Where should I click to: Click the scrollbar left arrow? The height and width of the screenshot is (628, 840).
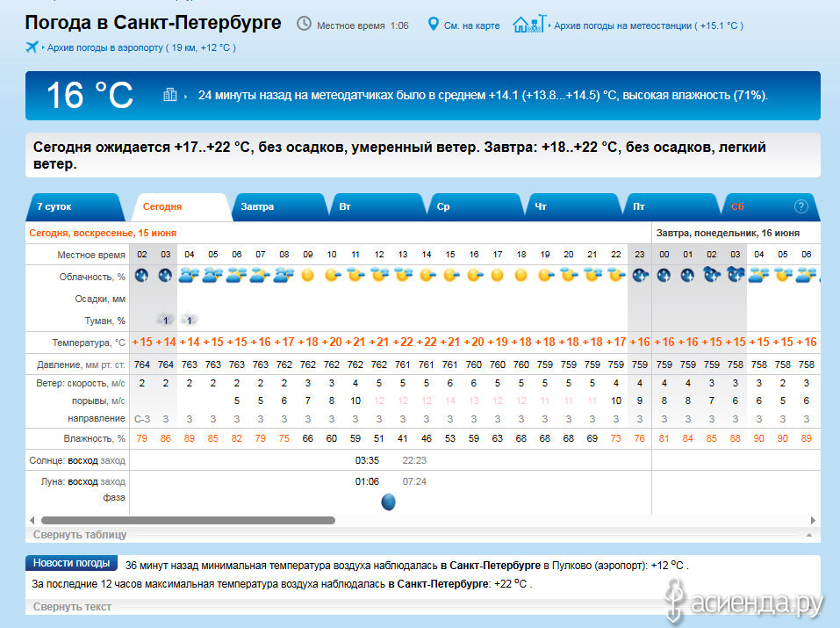coord(32,520)
